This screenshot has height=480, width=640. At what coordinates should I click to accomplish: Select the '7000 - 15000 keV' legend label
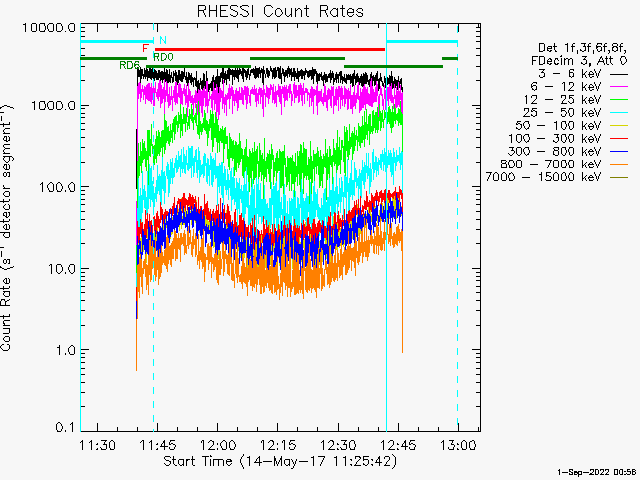click(543, 177)
